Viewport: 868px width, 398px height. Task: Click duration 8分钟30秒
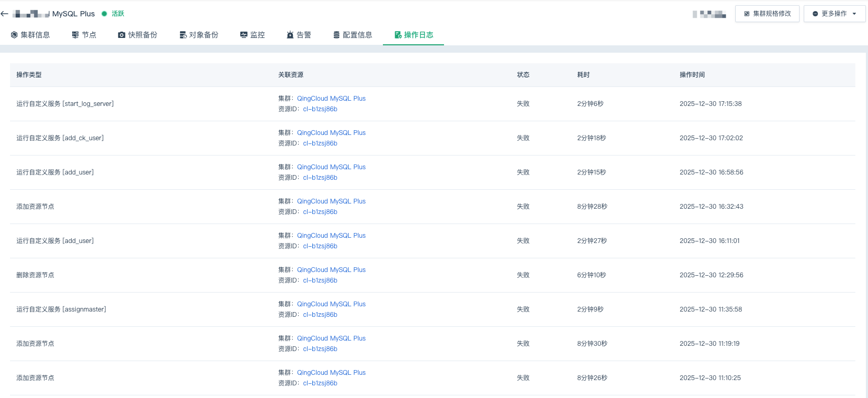click(592, 344)
